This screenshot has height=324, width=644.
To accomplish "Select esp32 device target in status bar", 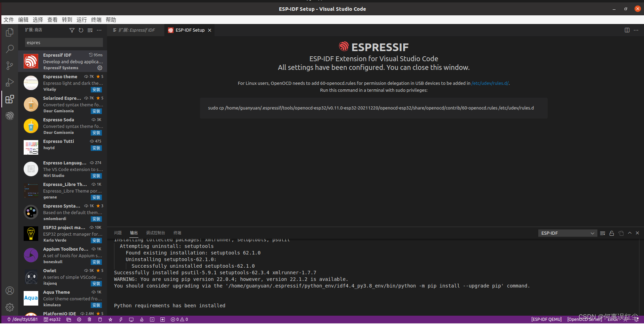I will click(x=52, y=319).
